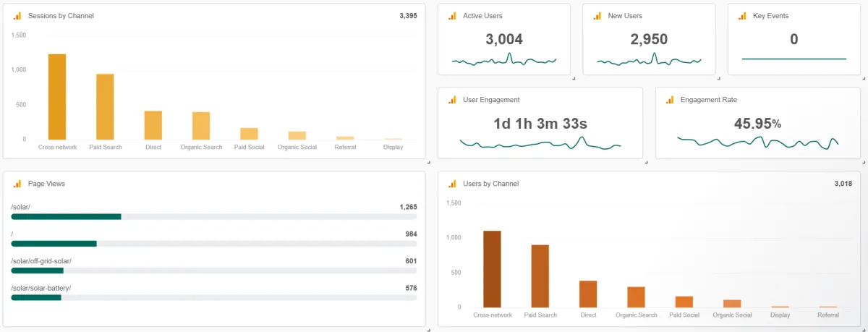Click the Referral label in Users by Channel
This screenshot has width=868, height=332.
828,315
